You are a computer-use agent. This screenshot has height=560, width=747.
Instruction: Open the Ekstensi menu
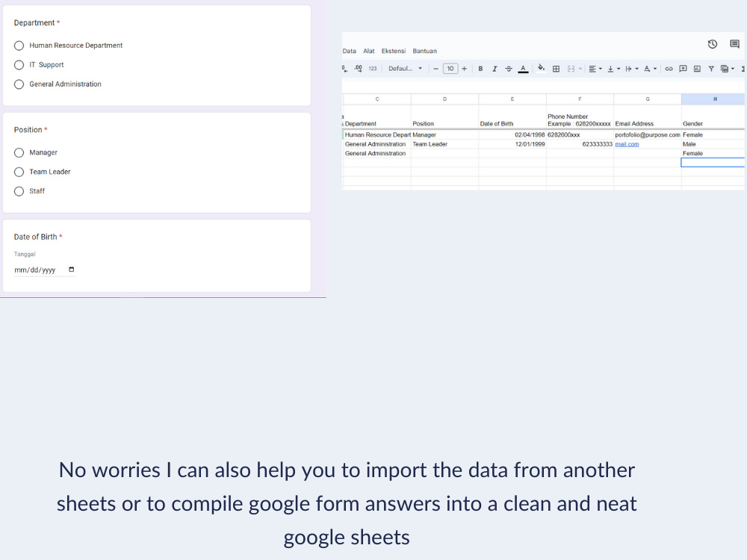[x=394, y=51]
